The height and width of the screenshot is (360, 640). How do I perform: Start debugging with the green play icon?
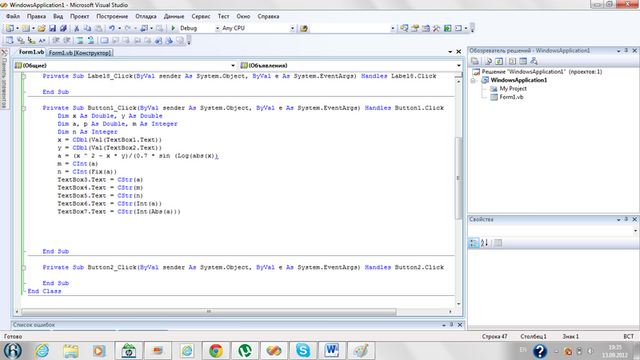(x=173, y=28)
